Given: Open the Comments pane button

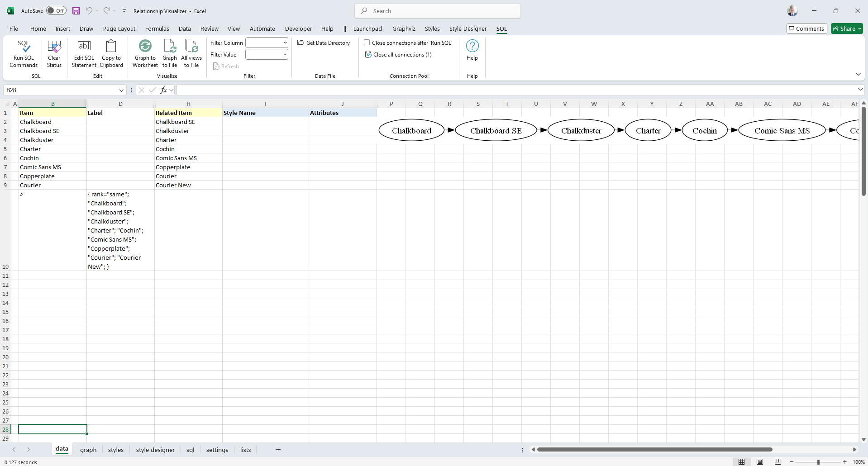Looking at the screenshot, I should point(807,29).
